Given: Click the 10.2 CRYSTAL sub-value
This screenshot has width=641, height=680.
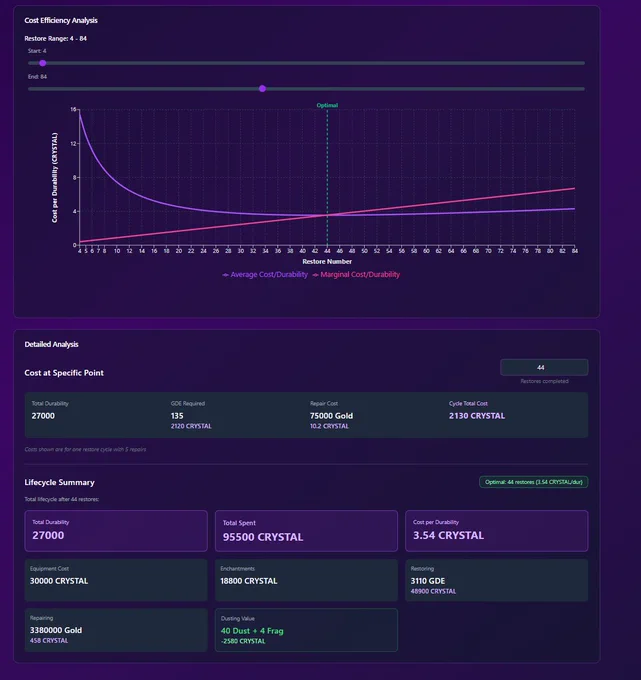Looking at the screenshot, I should coord(329,426).
